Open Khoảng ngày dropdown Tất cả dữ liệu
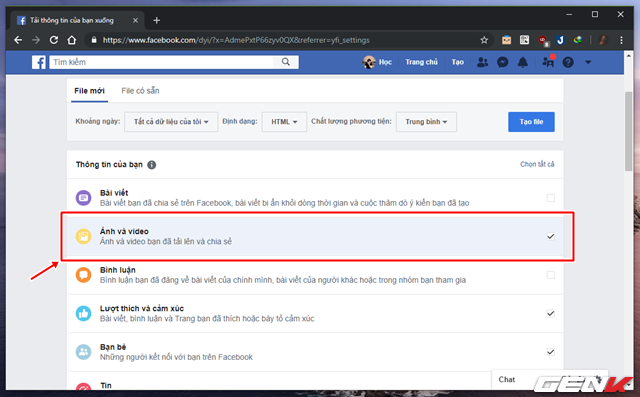This screenshot has width=640, height=397. coord(171,122)
